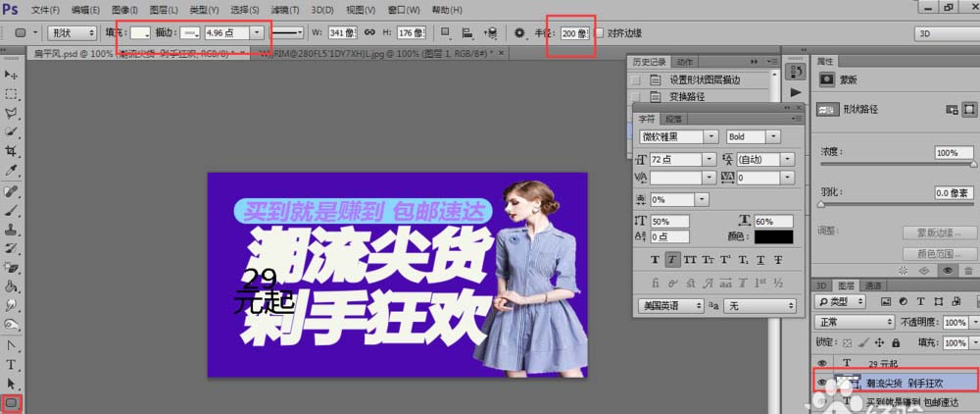Toggle lock position for layer
Image resolution: width=980 pixels, height=414 pixels.
(879, 342)
